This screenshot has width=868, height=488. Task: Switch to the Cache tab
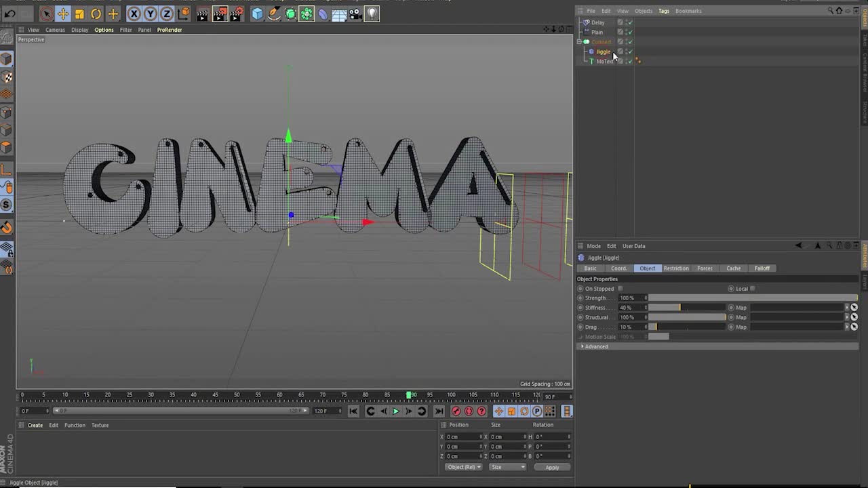point(734,268)
